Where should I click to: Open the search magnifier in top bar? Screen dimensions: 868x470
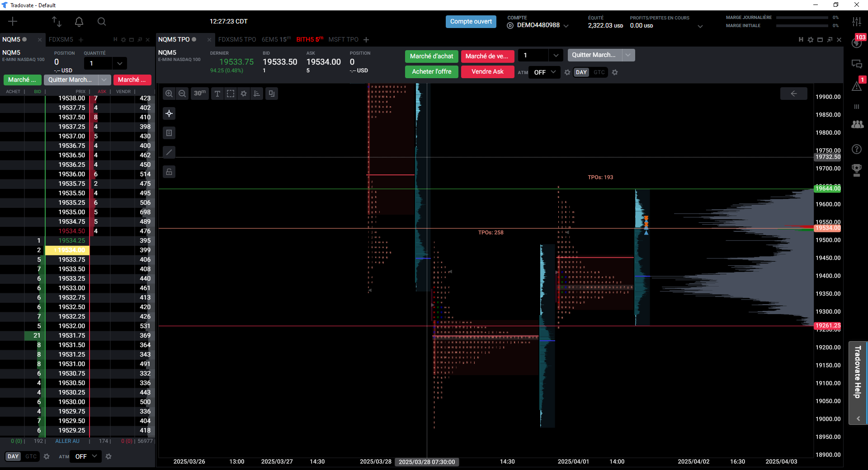click(102, 21)
